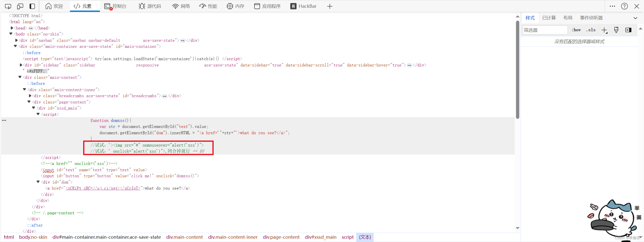Expand the head element node
Screen dimensions: 644x242
pyautogui.click(x=12, y=28)
